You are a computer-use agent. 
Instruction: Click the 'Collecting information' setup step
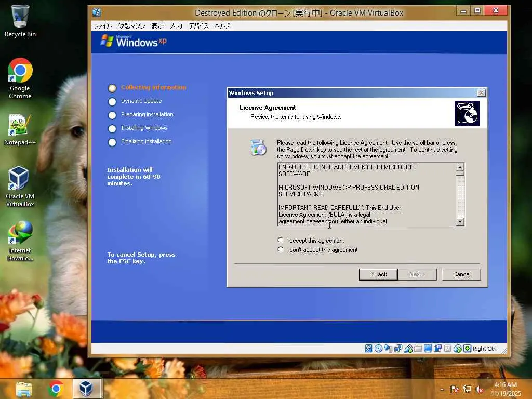point(153,87)
